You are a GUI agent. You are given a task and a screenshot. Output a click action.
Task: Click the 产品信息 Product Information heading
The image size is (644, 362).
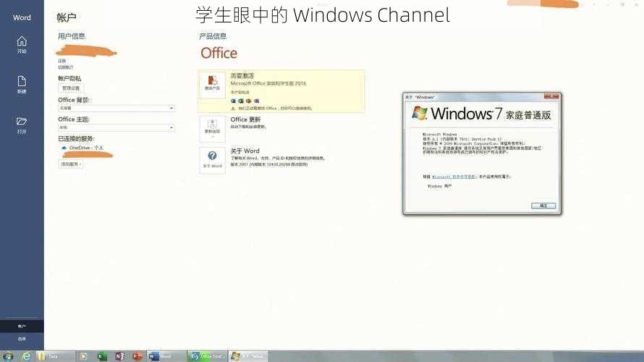(213, 36)
